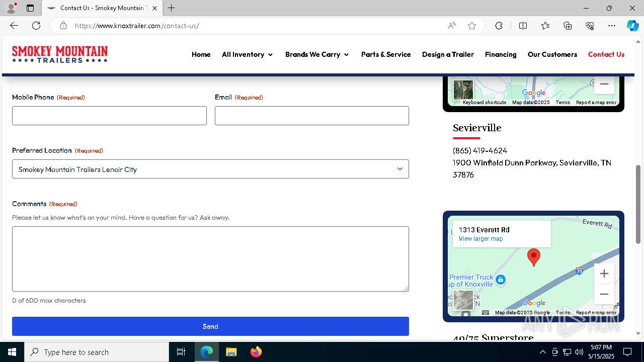This screenshot has height=362, width=644.
Task: Open Design a Trailer page
Action: click(448, 54)
